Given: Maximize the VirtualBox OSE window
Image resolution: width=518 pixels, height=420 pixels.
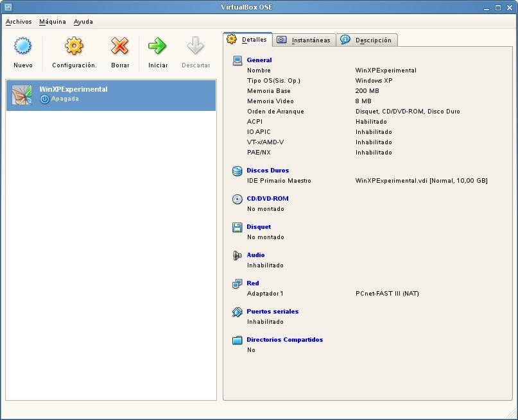Looking at the screenshot, I should [498, 8].
